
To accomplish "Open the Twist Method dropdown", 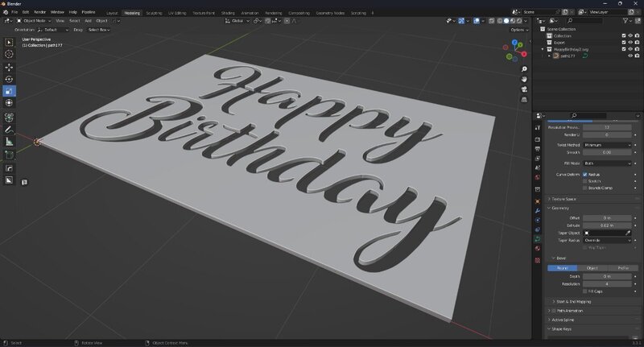I will [608, 145].
